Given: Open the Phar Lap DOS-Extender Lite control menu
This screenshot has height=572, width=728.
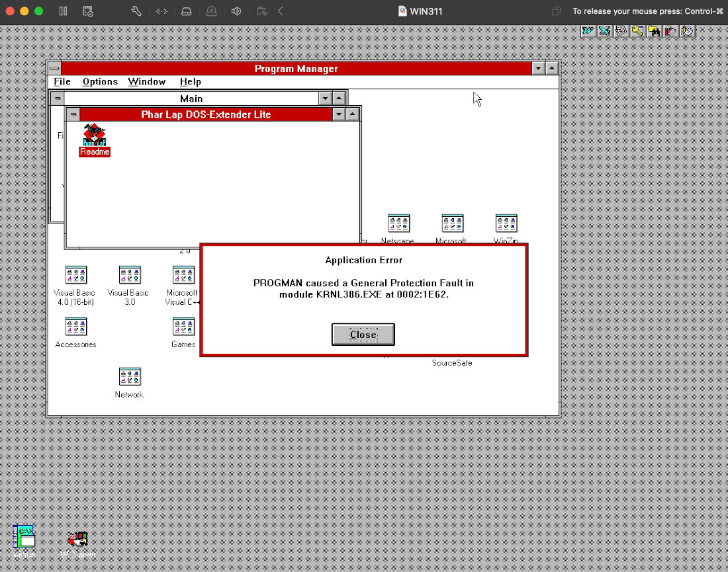Looking at the screenshot, I should [73, 114].
